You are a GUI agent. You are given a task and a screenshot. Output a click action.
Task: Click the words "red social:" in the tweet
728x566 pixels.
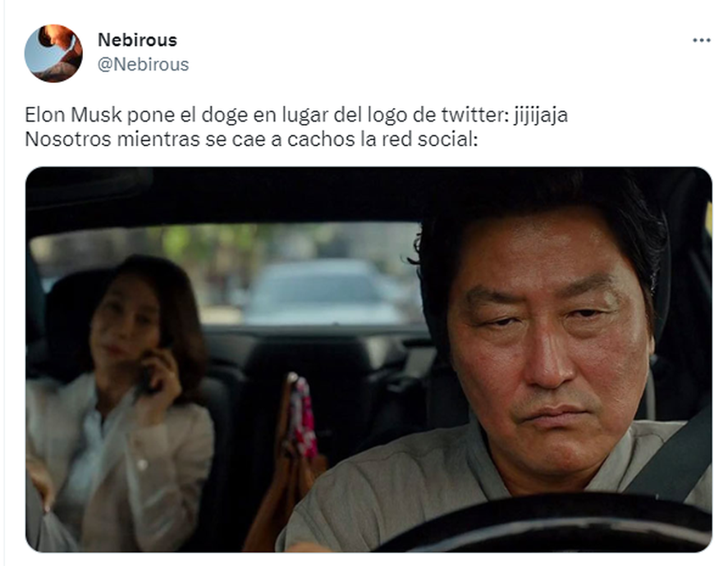click(x=429, y=139)
